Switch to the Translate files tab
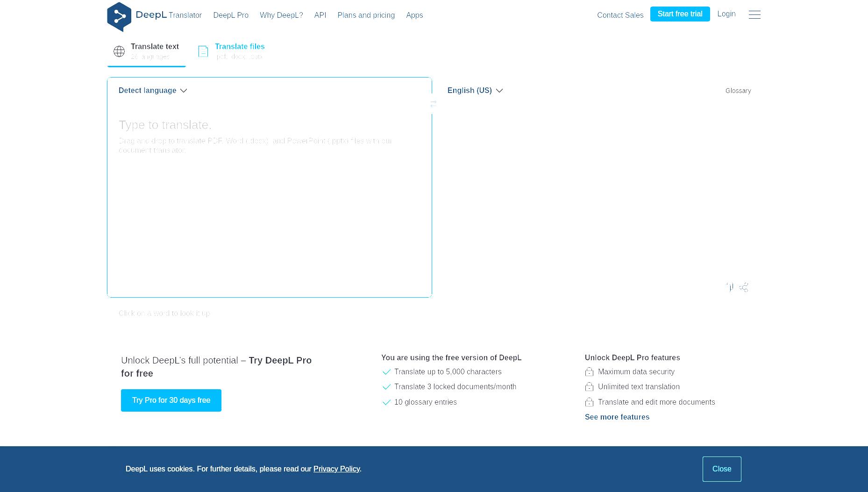This screenshot has height=492, width=868. click(232, 51)
